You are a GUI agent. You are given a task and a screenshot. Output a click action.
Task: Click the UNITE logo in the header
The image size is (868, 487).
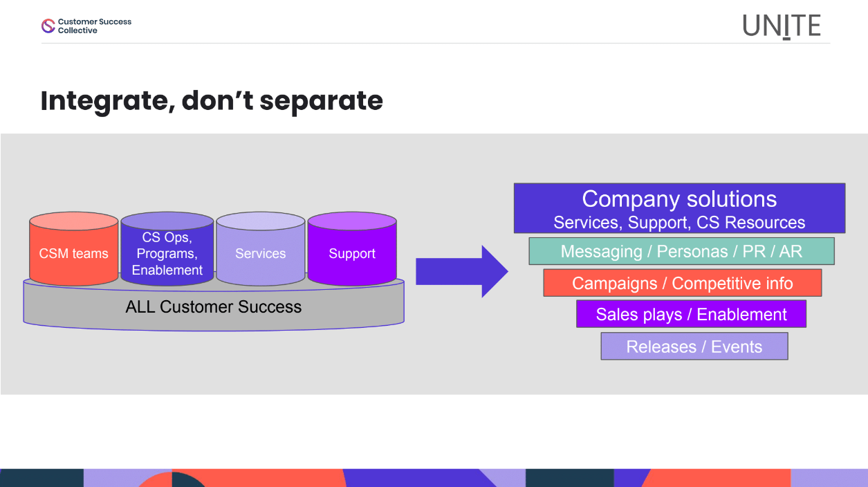coord(782,26)
